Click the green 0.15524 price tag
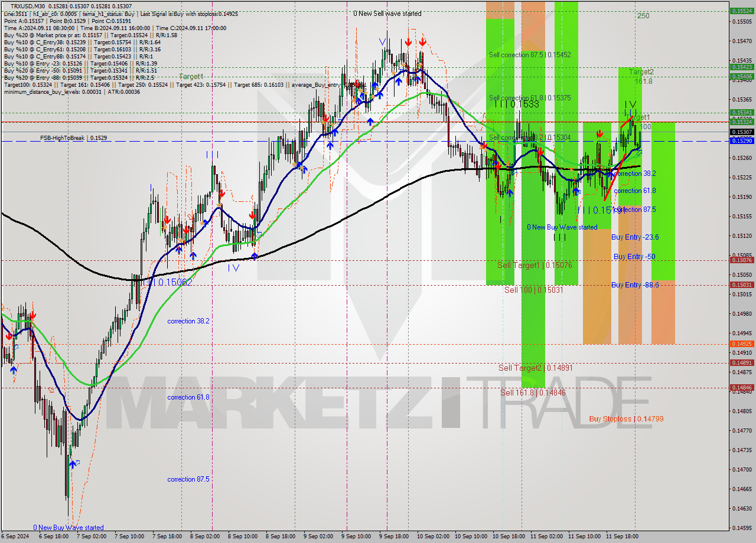Screen dimensions: 756x543 coord(742,11)
